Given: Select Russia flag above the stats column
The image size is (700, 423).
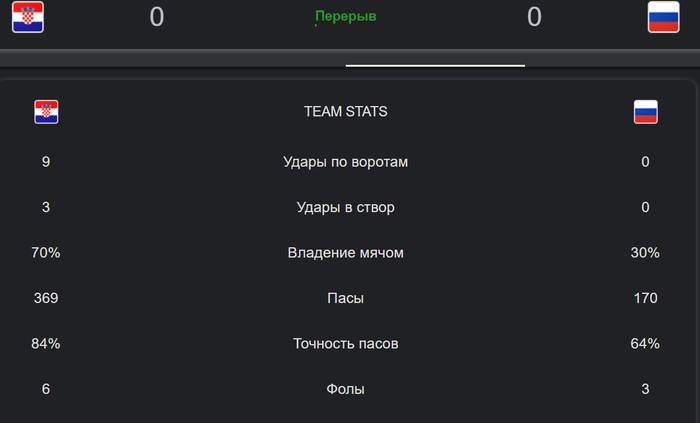Looking at the screenshot, I should (x=645, y=112).
